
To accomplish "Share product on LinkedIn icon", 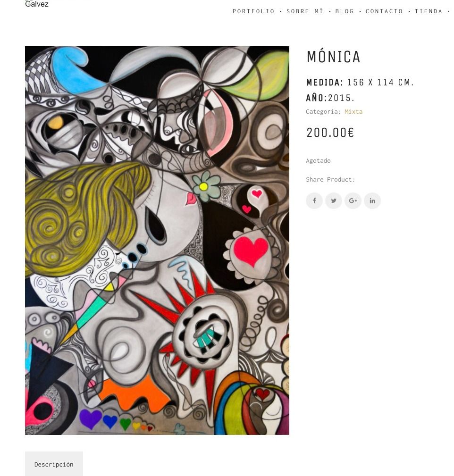I will click(x=372, y=200).
